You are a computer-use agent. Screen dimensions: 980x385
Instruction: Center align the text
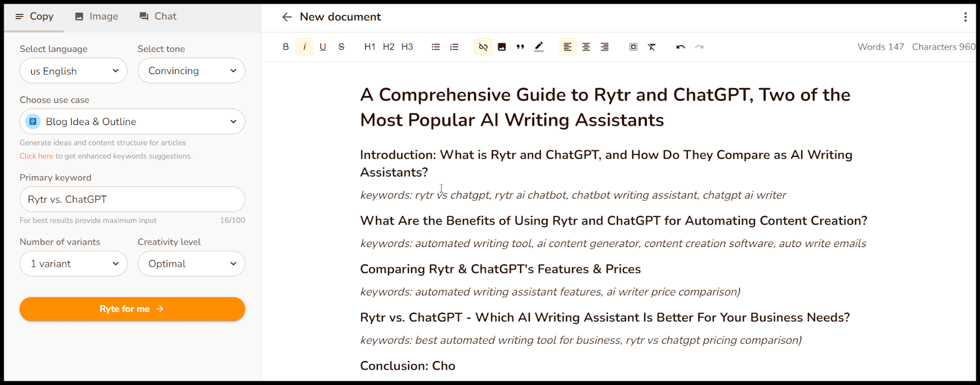point(586,47)
